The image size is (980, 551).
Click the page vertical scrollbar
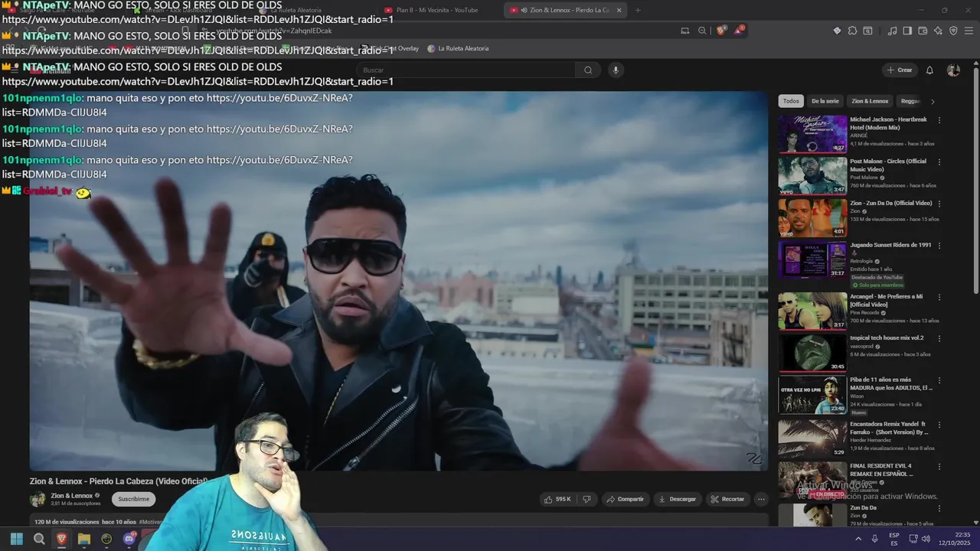[975, 180]
